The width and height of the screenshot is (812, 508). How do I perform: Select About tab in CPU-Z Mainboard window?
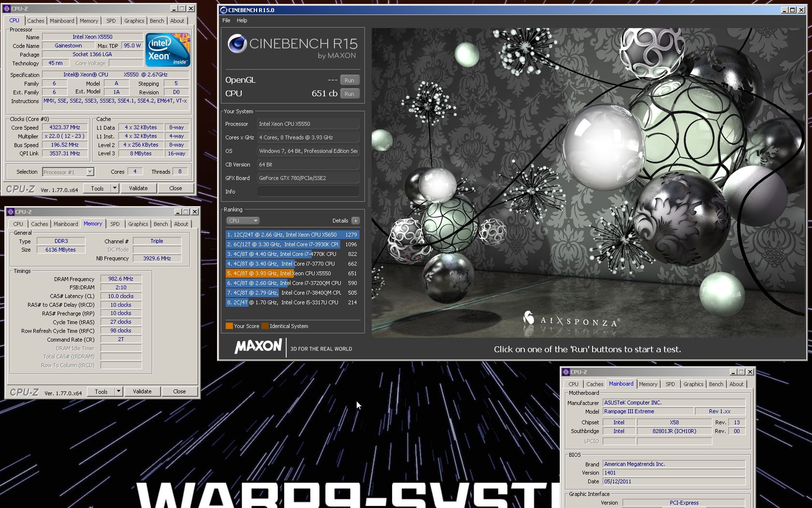point(737,384)
